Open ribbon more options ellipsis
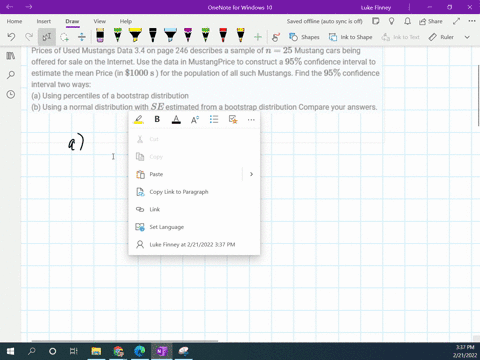Viewport: 480px width, 360px height. pyautogui.click(x=472, y=21)
